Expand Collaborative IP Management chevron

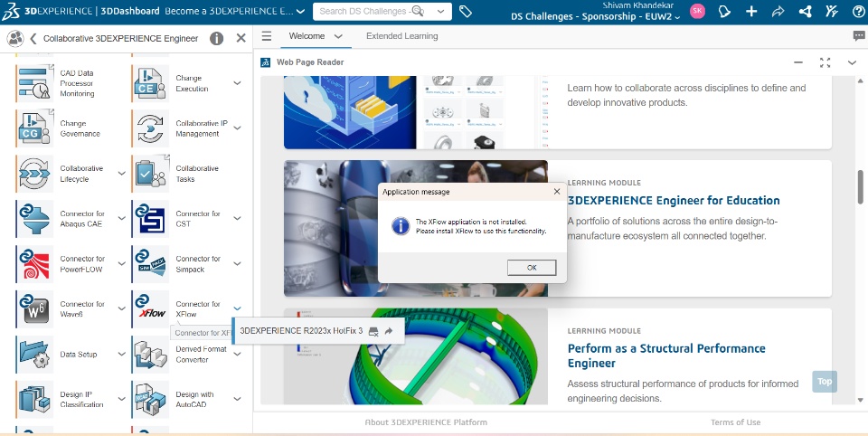pos(237,128)
